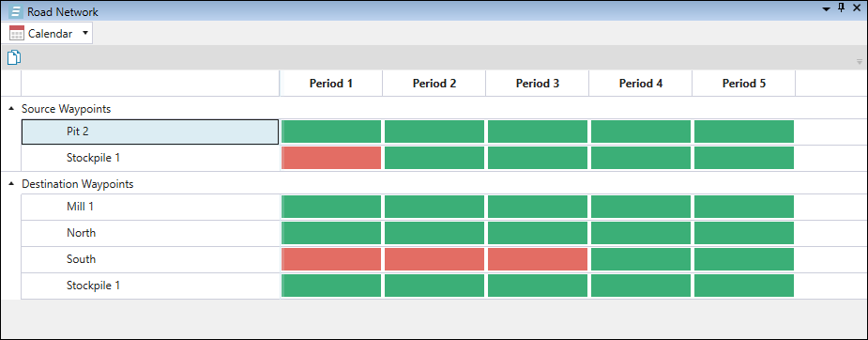
Task: Collapse the Source Waypoints group
Action: pyautogui.click(x=12, y=109)
